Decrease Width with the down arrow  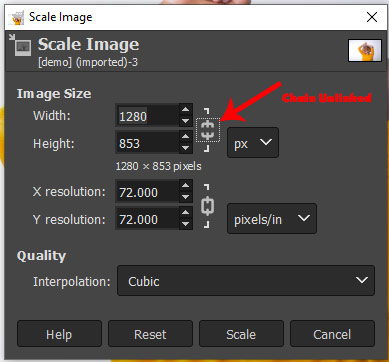click(x=186, y=121)
